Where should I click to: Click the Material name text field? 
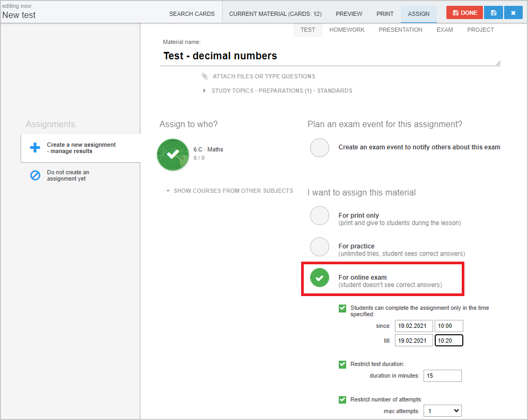[x=330, y=56]
